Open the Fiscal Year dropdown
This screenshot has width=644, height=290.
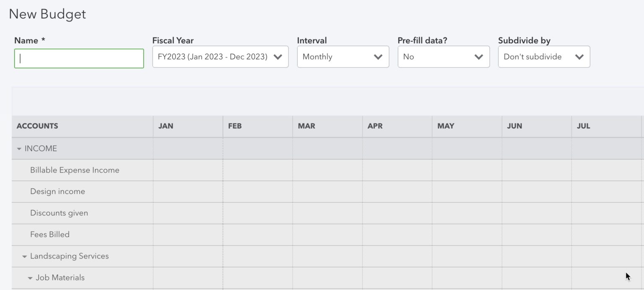[x=220, y=57]
